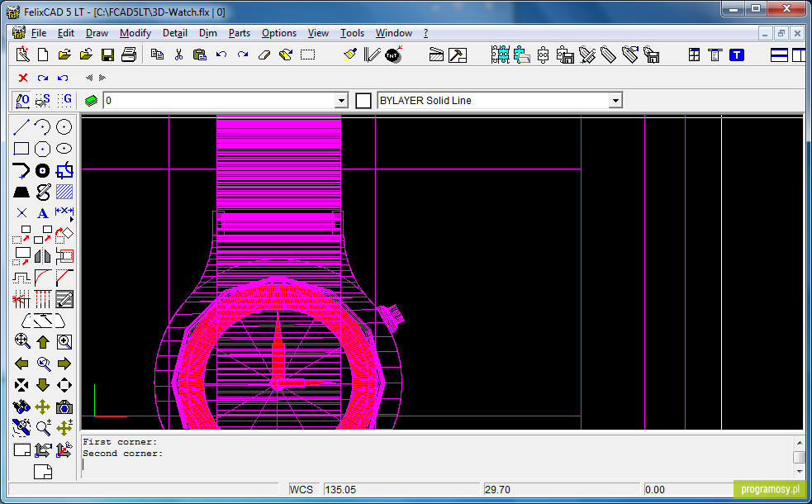
Task: Click the binoculars view icon
Action: pyautogui.click(x=21, y=407)
